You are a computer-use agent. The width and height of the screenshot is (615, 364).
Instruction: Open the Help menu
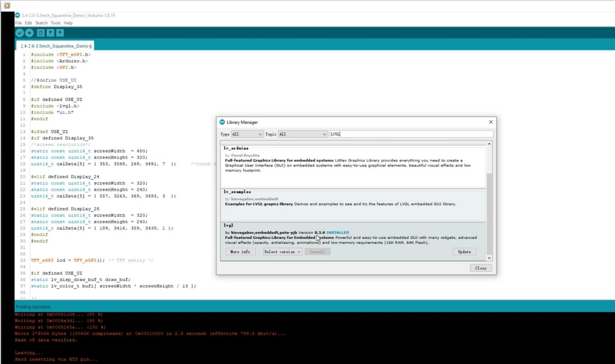[68, 23]
